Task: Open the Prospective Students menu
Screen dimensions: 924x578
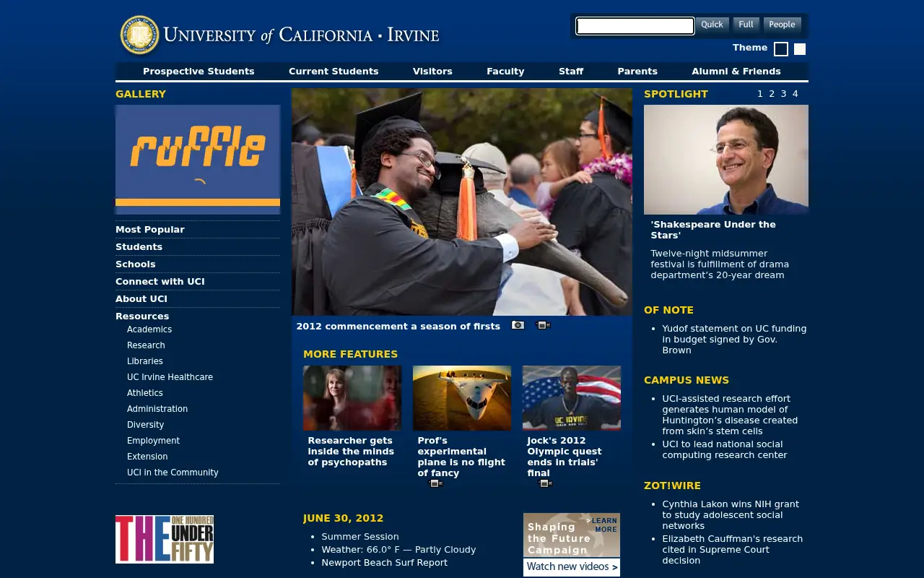Action: pyautogui.click(x=199, y=72)
